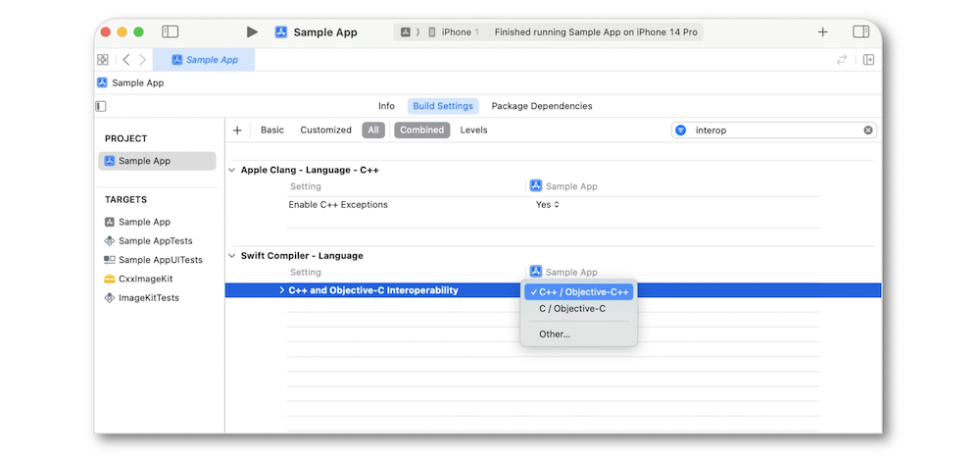Open the Package Dependencies tab
This screenshot has width=980, height=463.
point(542,106)
